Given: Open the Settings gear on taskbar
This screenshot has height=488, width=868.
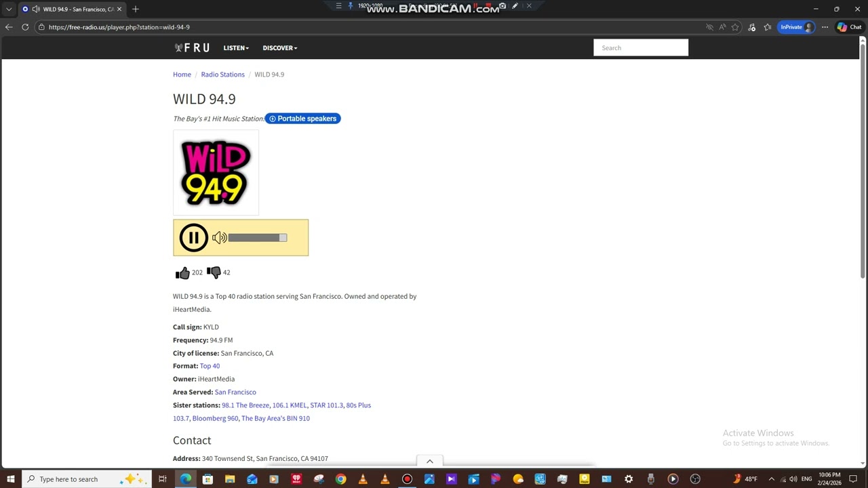Looking at the screenshot, I should pos(629,479).
